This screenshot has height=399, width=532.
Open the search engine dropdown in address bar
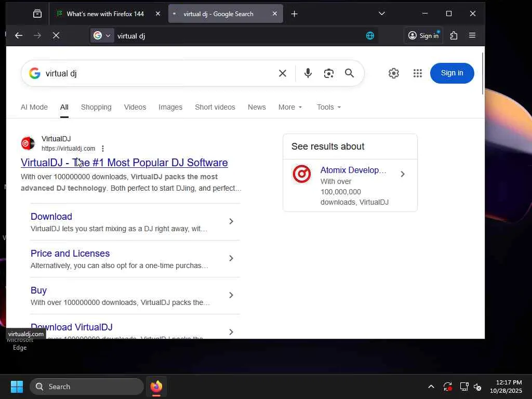[102, 35]
